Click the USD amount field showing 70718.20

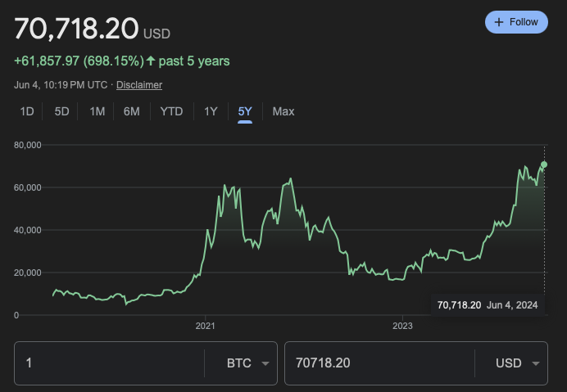(379, 363)
